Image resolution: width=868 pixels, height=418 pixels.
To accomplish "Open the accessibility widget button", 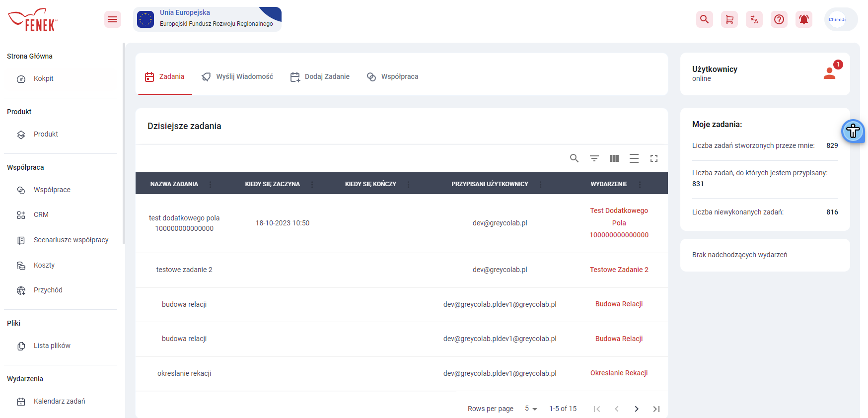I will point(853,131).
